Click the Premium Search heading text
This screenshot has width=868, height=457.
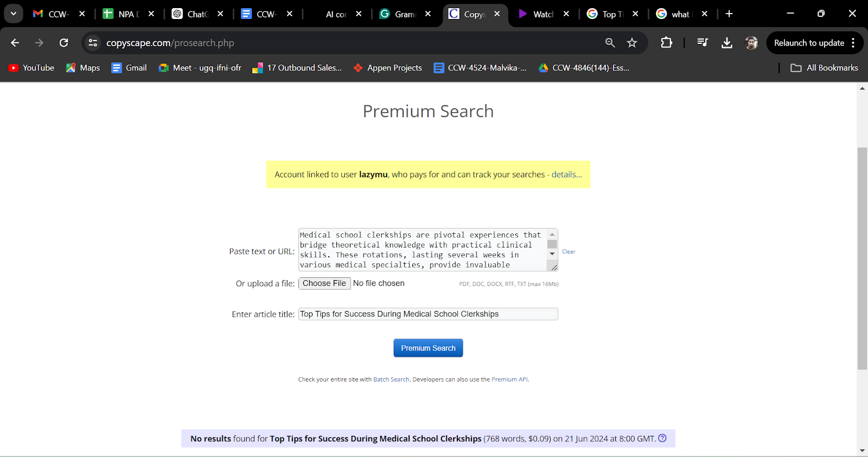tap(428, 111)
